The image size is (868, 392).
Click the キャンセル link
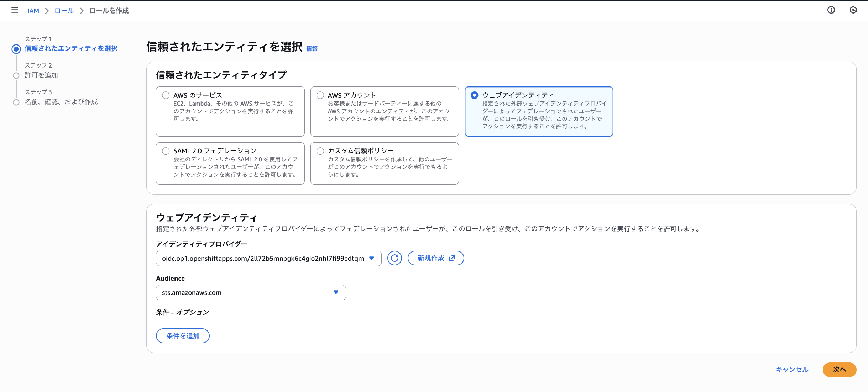pos(792,370)
